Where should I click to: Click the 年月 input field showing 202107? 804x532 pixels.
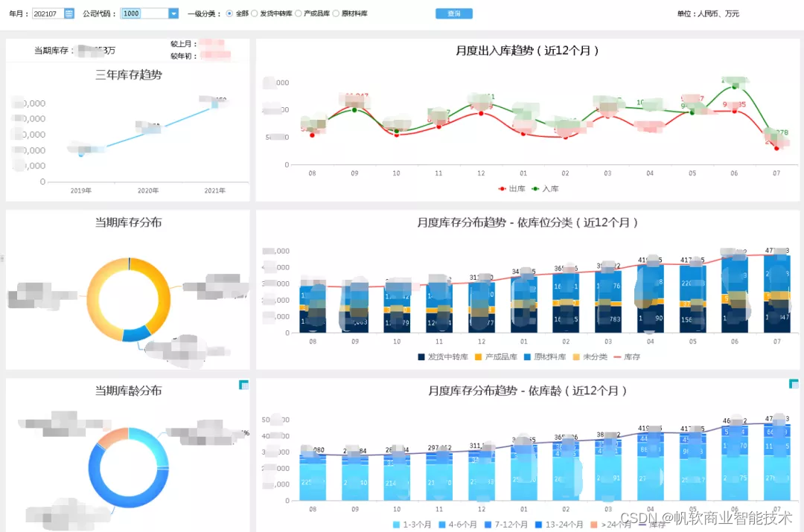click(x=48, y=13)
